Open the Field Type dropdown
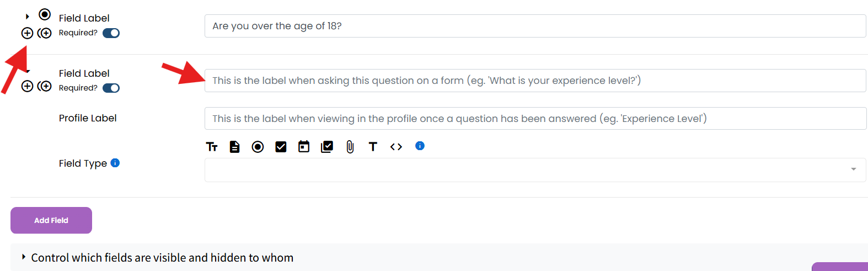 click(535, 170)
